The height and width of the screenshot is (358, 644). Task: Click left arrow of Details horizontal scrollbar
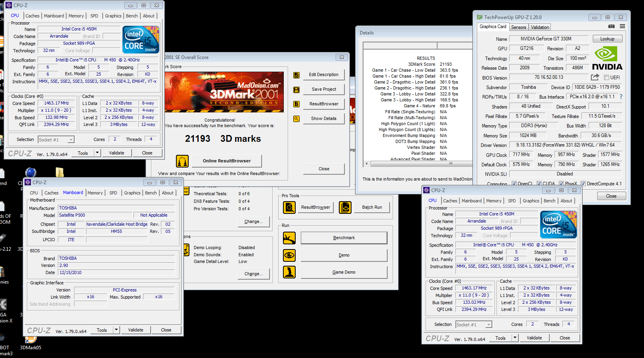(x=366, y=164)
